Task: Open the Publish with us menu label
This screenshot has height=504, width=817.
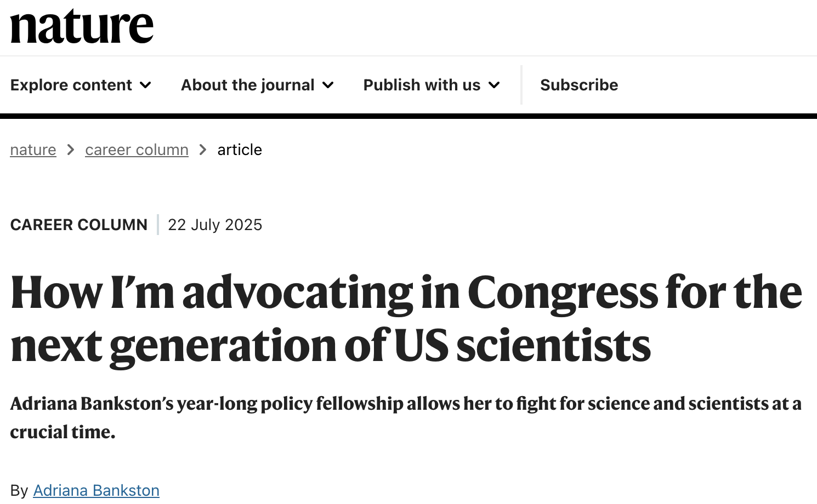Action: [422, 85]
